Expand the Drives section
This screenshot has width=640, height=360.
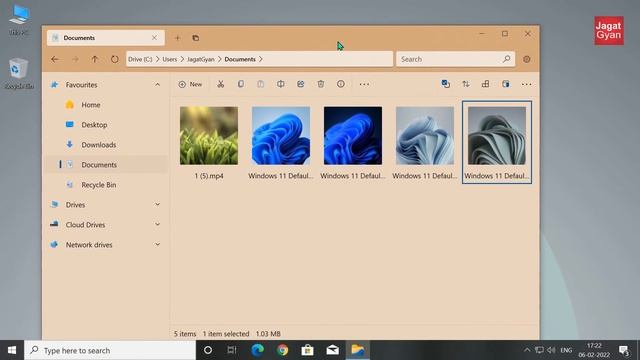coord(157,204)
